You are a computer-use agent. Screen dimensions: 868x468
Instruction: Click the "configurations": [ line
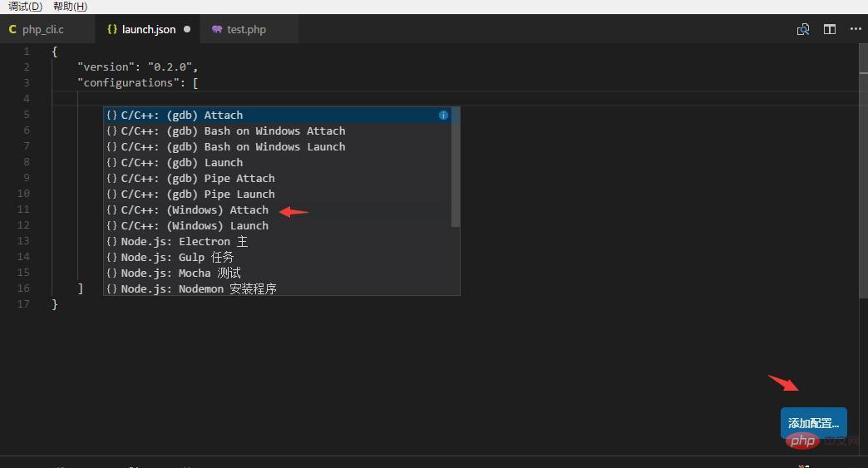coord(137,83)
